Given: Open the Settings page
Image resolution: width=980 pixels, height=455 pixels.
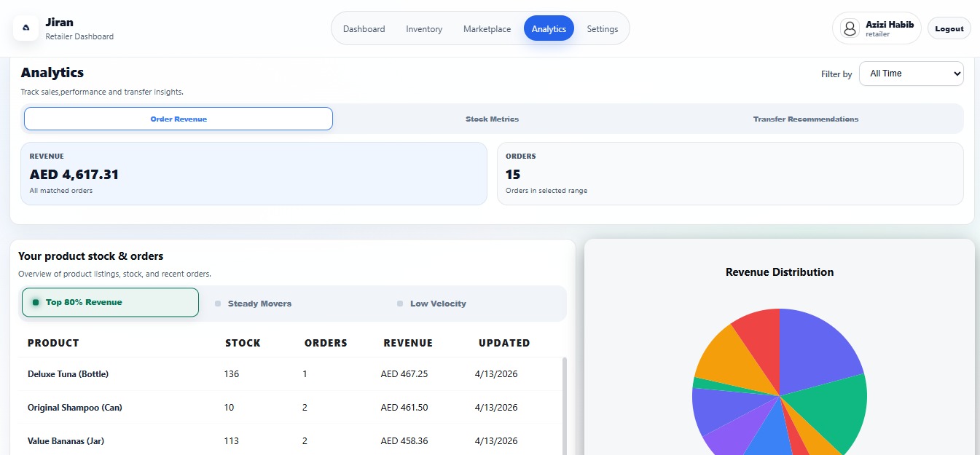Looking at the screenshot, I should click(602, 29).
